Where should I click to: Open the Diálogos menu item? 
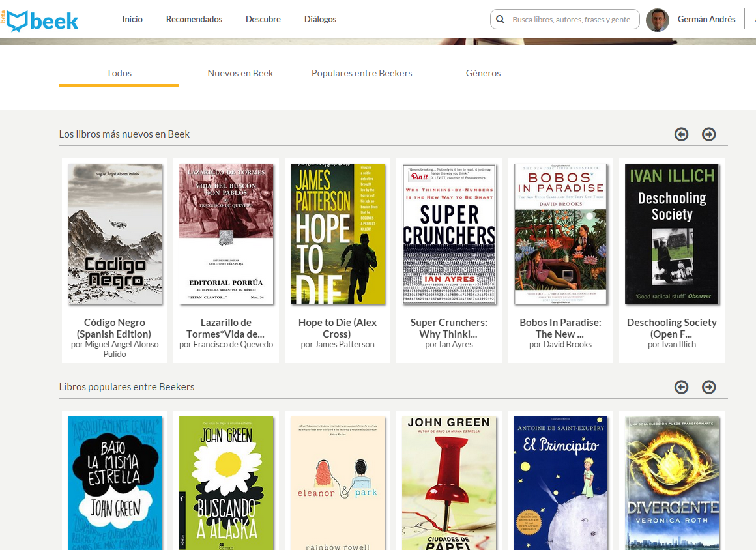coord(320,20)
